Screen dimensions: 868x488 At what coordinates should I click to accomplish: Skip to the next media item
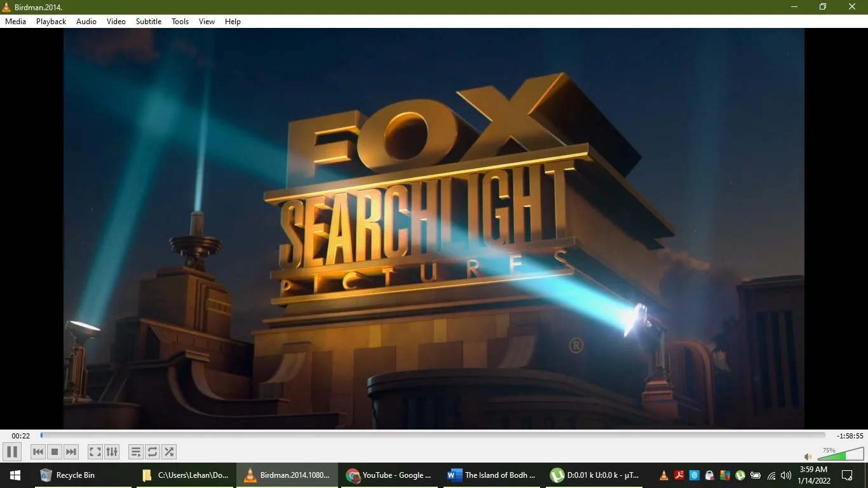click(71, 452)
